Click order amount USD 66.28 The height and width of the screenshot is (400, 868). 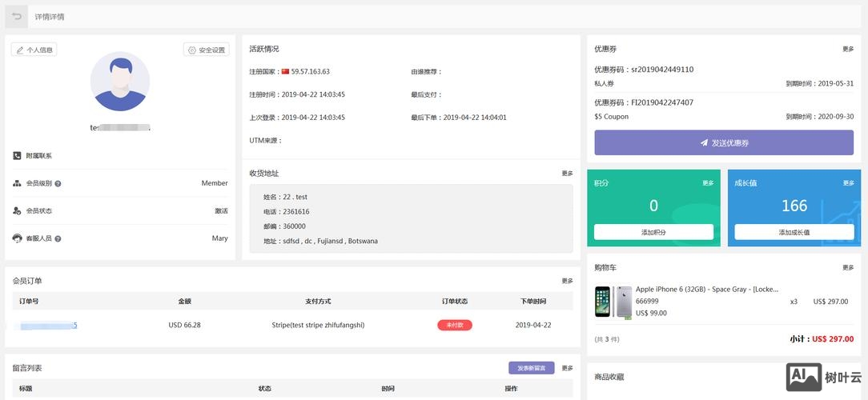(x=184, y=326)
